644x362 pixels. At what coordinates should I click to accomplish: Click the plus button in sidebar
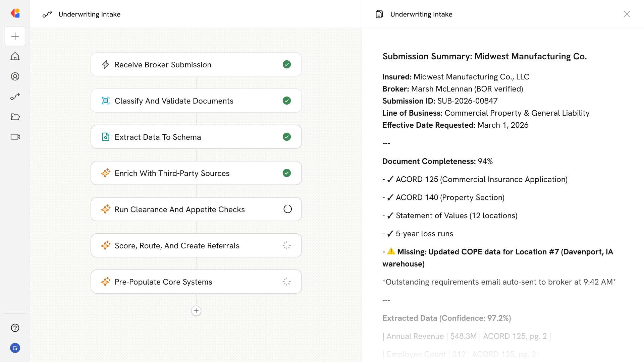(15, 36)
